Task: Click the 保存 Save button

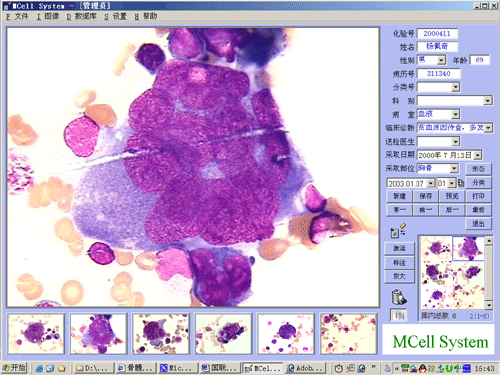Action: click(426, 196)
